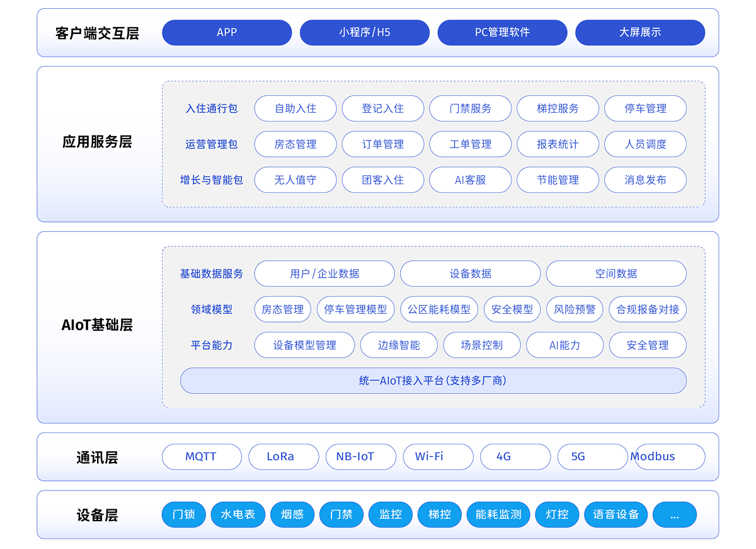Select the 报表统计 tag
Image resolution: width=756 pixels, height=549 pixels.
[x=558, y=144]
